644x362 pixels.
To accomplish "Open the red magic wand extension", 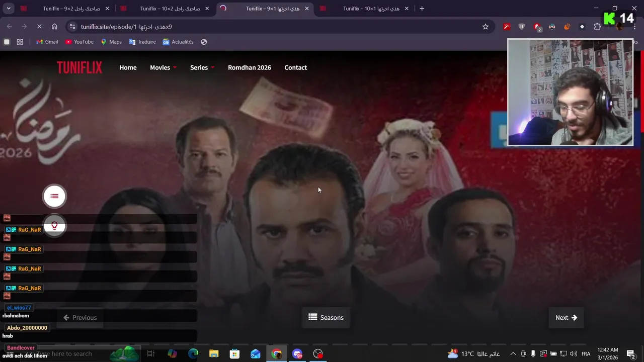I will click(x=507, y=27).
